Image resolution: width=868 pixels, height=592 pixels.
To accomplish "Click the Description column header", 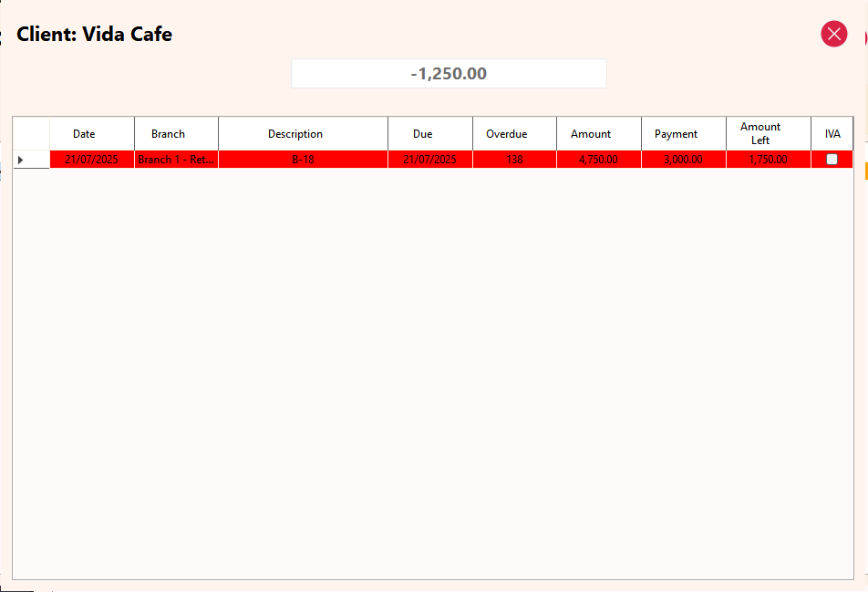I will [x=295, y=134].
